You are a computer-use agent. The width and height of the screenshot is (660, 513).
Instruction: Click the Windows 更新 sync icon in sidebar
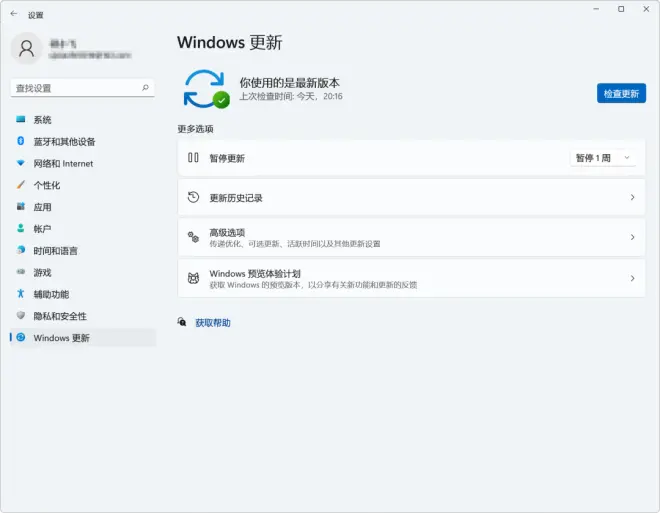point(21,337)
